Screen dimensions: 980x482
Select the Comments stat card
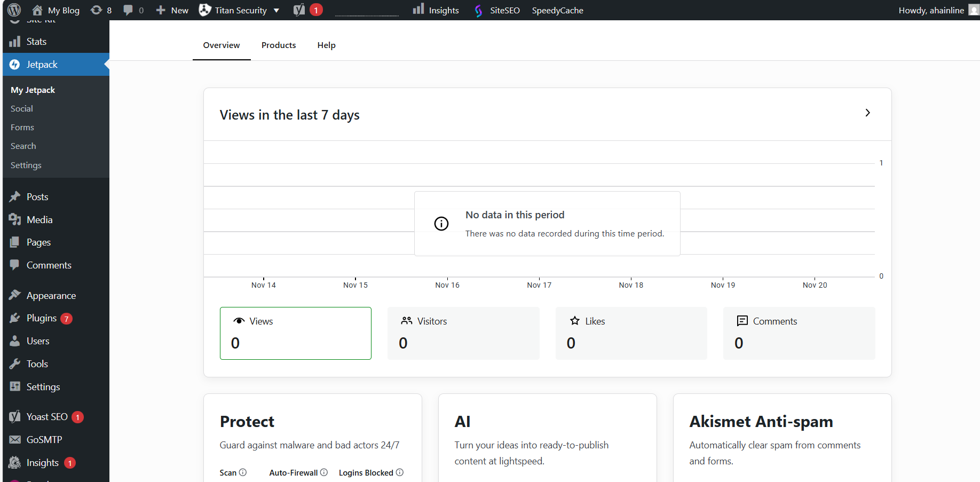click(x=799, y=333)
